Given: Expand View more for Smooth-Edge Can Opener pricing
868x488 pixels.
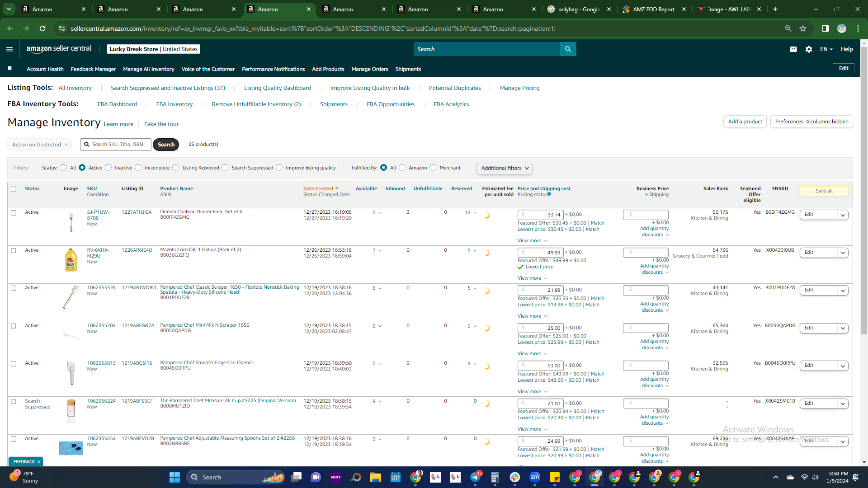Looking at the screenshot, I should coord(532,392).
